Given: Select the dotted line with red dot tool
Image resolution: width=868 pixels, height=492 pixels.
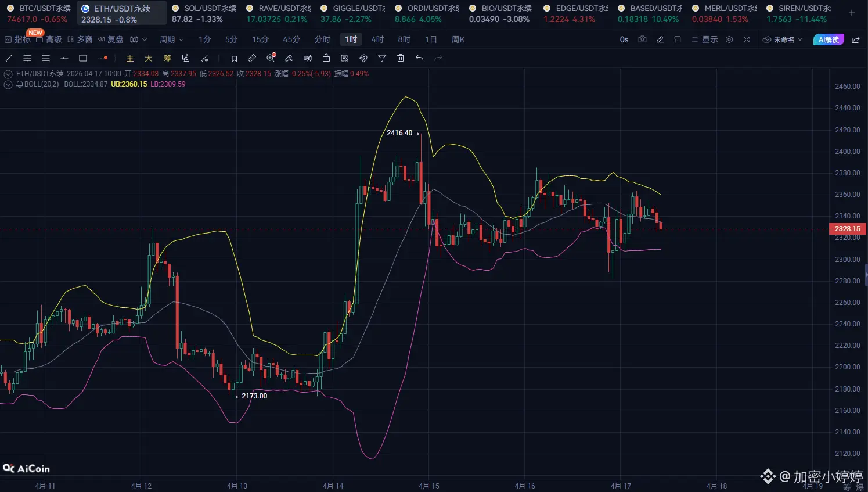Looking at the screenshot, I should tap(103, 58).
